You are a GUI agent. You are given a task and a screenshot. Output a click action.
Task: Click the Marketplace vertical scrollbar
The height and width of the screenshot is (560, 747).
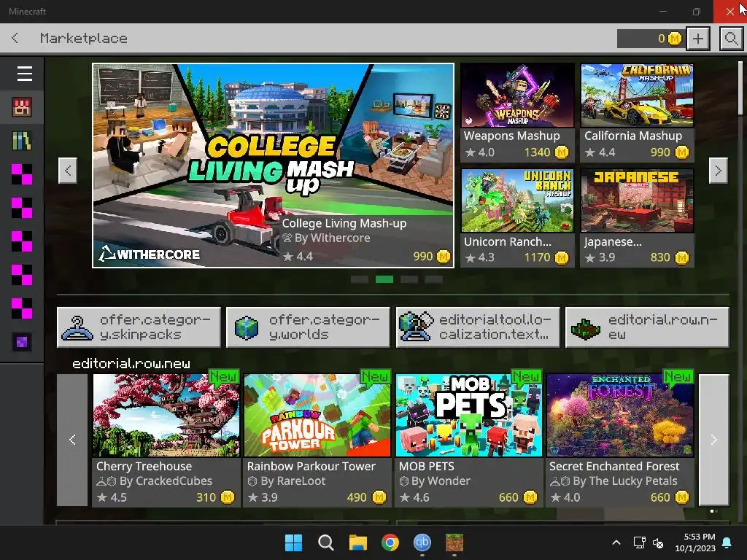(x=741, y=88)
